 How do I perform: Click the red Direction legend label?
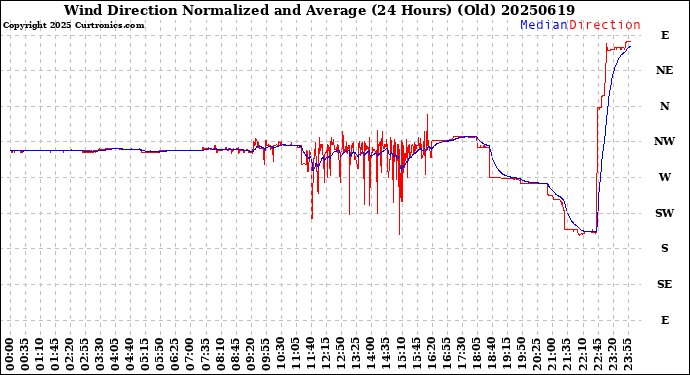(605, 25)
